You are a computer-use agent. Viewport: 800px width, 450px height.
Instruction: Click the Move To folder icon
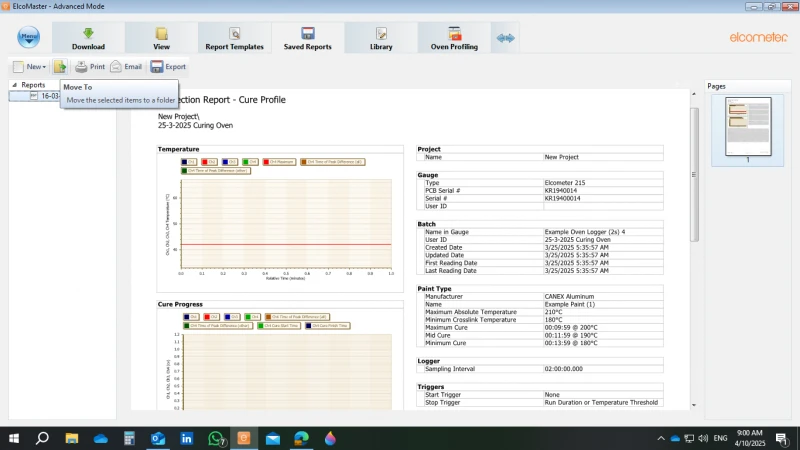(60, 66)
